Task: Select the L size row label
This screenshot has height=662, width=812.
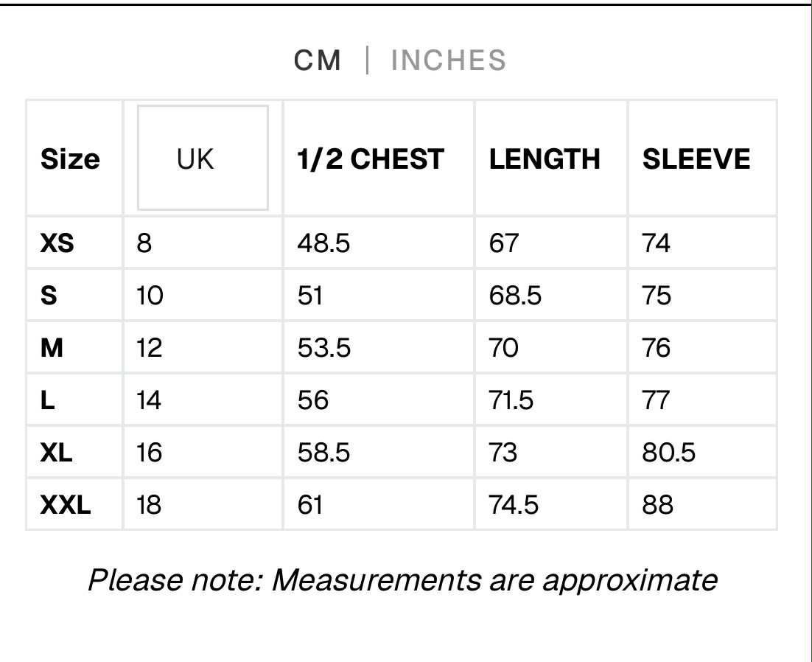Action: (48, 400)
